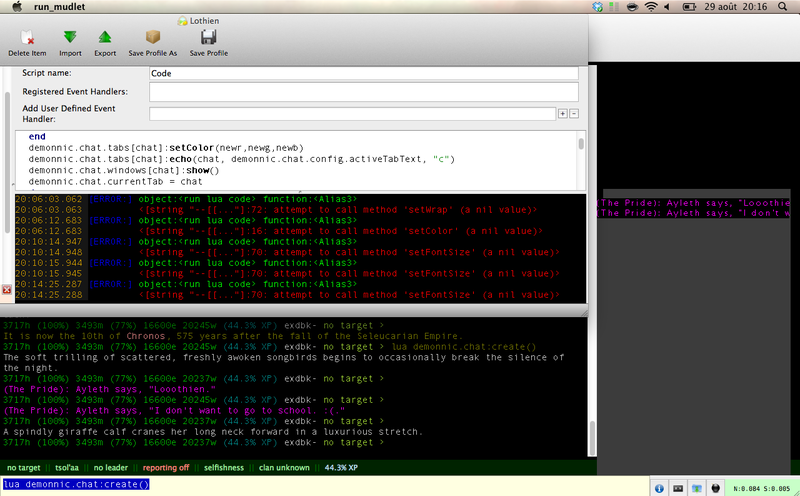
Task: Open Dropbox menu bar icon
Action: coord(597,7)
